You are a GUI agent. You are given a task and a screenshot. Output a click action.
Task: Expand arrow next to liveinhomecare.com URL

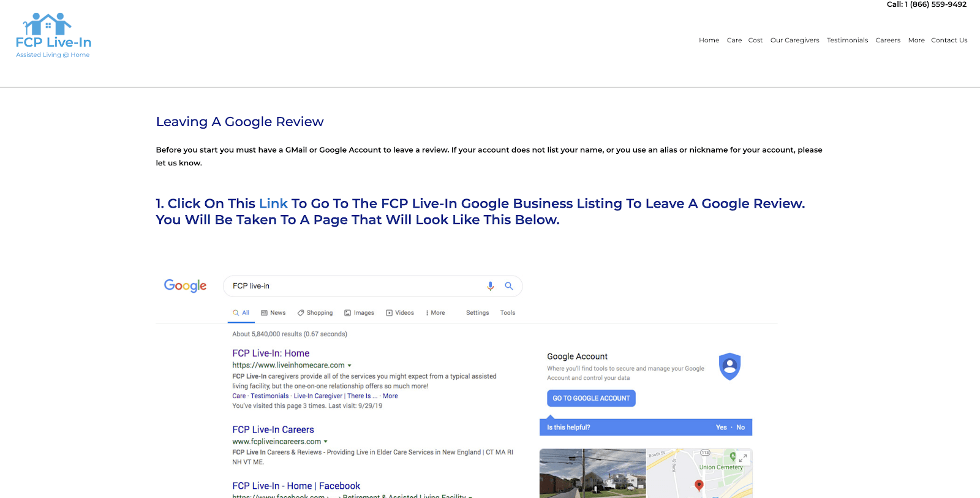coord(350,366)
